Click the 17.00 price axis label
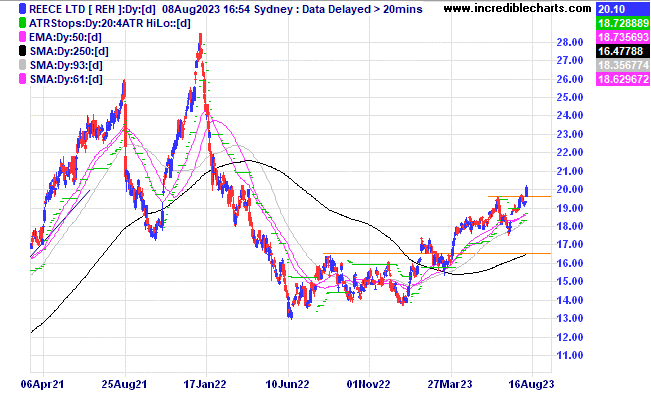Viewport: 651px width, 395px height. tap(570, 245)
